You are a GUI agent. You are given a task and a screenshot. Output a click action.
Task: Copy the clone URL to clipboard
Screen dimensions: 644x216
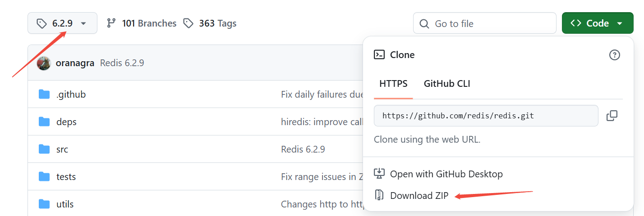click(x=612, y=116)
